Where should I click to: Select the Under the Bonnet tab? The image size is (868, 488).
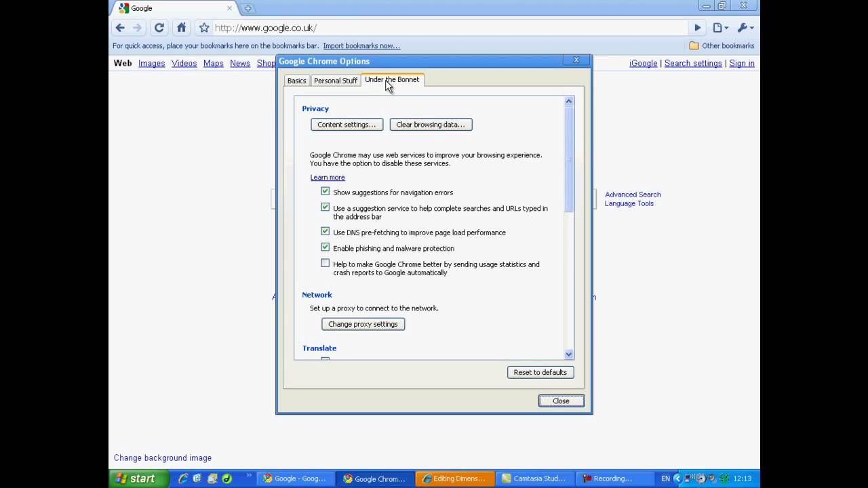[392, 80]
